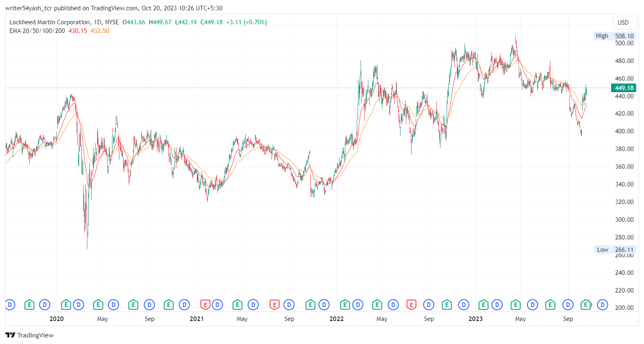Select green earnings marker just before May 2022

pyautogui.click(x=377, y=305)
